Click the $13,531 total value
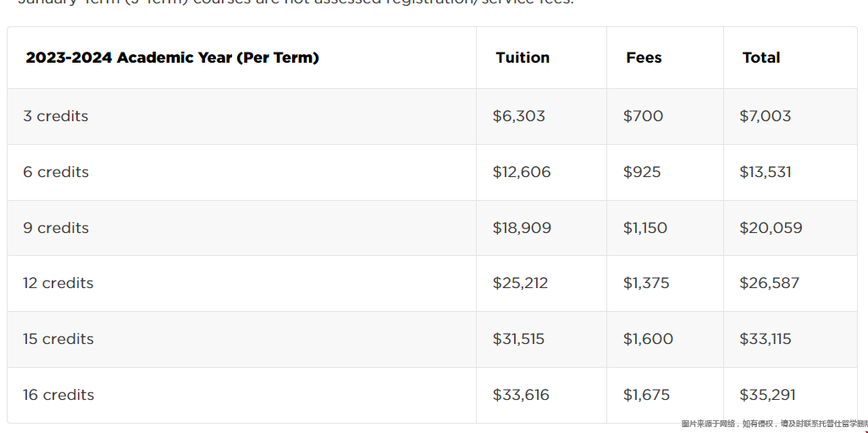Screen dimensions: 868x433 tap(765, 172)
